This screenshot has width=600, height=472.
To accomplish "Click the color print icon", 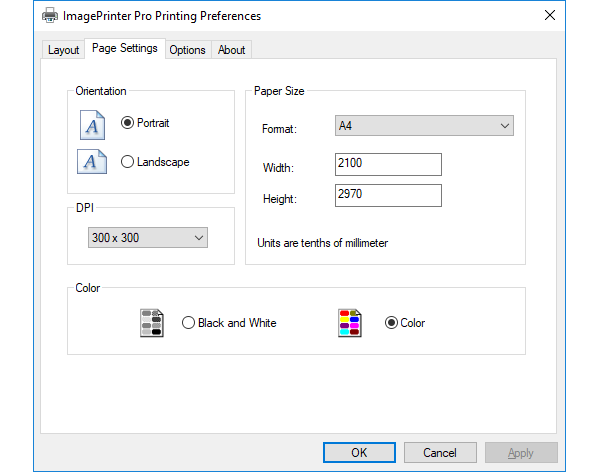I will tap(349, 323).
